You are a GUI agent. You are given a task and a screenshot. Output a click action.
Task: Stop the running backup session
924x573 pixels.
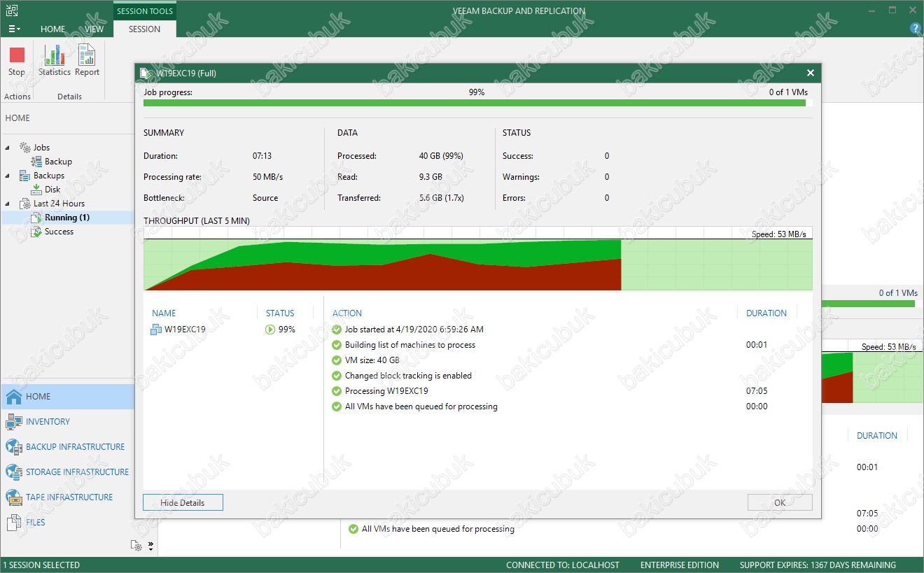(x=17, y=61)
